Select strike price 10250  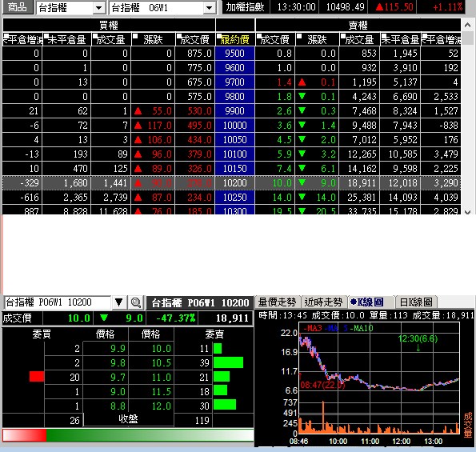(x=234, y=198)
